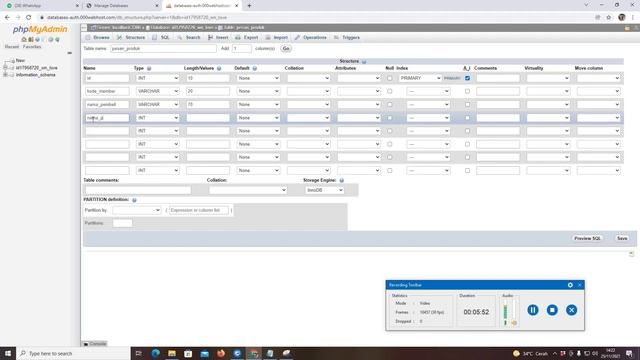Open table Collation dropdown below structure
Screen dimensions: 640x360
click(x=248, y=190)
